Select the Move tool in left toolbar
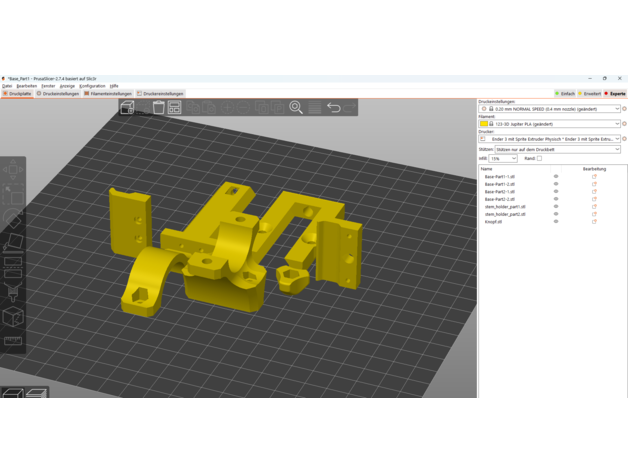 pos(13,168)
